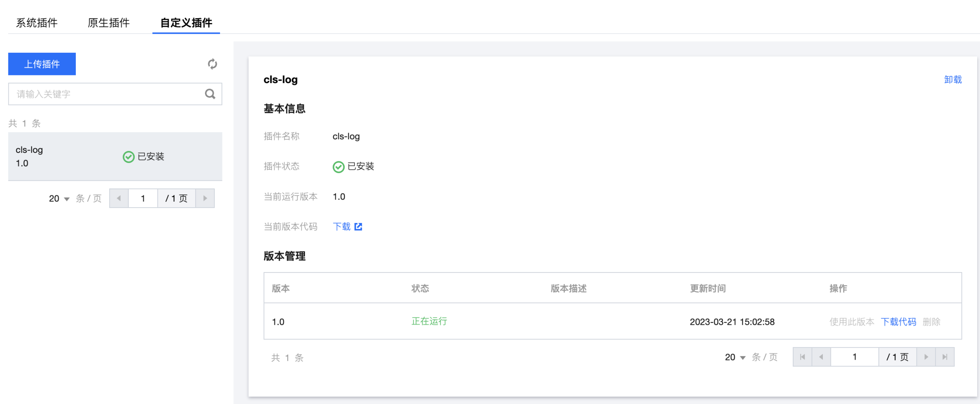This screenshot has width=980, height=404.
Task: Jump to last page of version table
Action: click(x=945, y=357)
